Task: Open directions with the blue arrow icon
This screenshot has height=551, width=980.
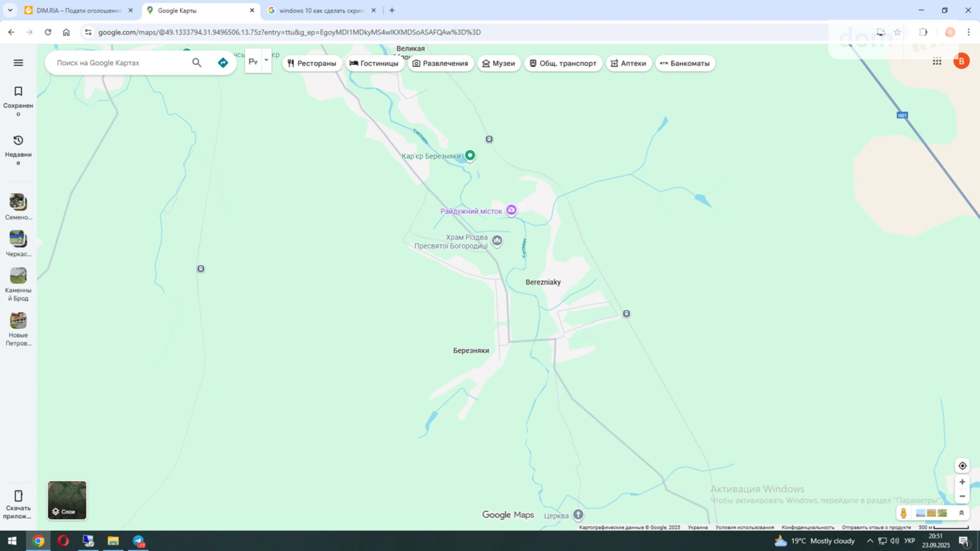Action: click(x=223, y=63)
